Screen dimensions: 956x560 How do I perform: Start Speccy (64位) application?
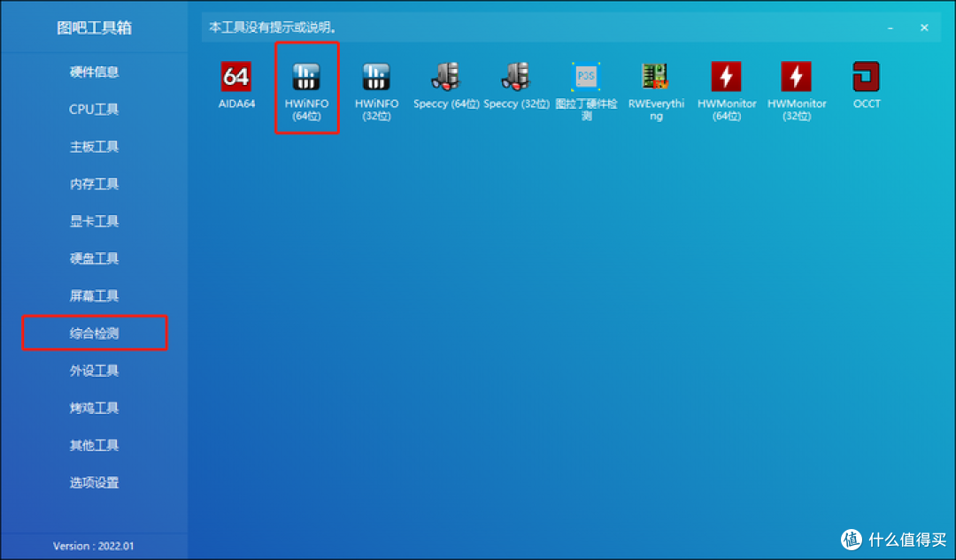click(446, 85)
